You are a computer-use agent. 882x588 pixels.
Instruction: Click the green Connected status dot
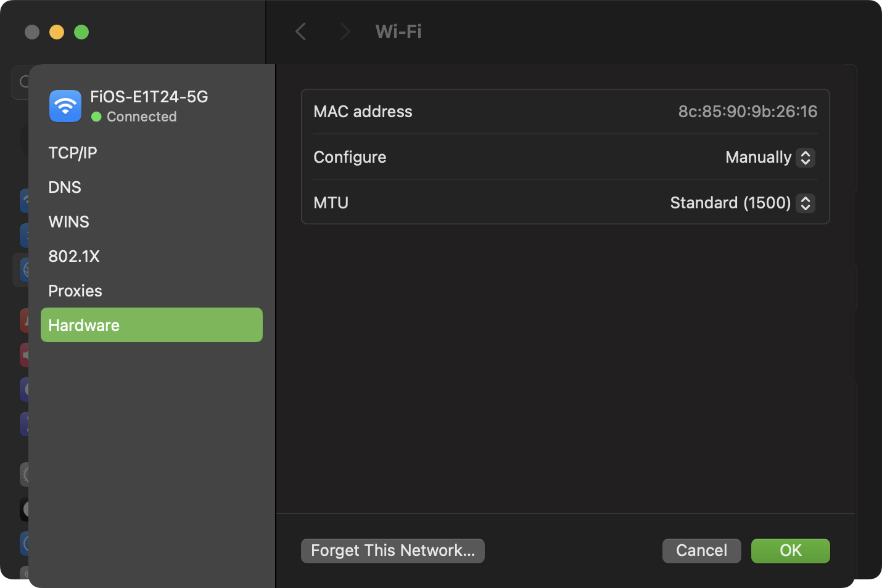click(x=96, y=116)
